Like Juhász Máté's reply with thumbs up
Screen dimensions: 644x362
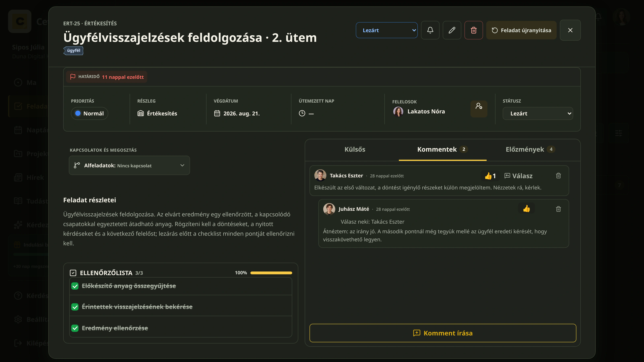tap(526, 209)
